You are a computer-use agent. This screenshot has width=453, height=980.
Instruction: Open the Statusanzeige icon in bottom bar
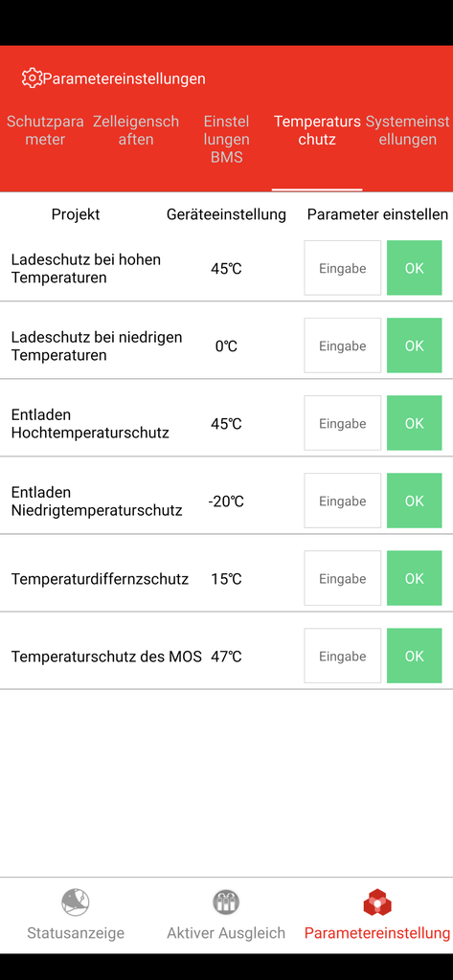pyautogui.click(x=76, y=902)
